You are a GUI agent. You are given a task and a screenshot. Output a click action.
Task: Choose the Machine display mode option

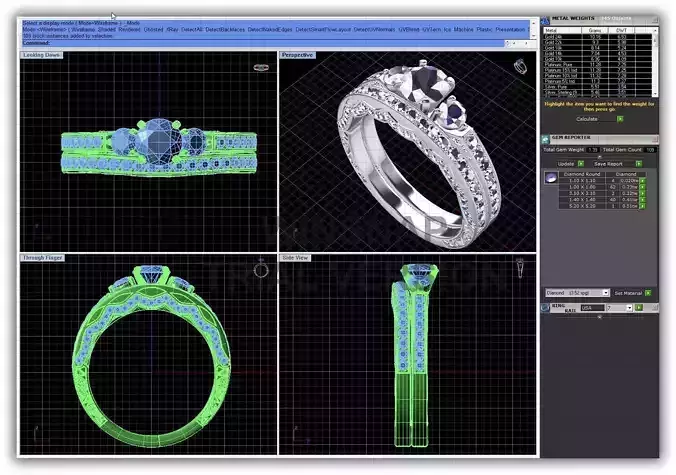(463, 30)
